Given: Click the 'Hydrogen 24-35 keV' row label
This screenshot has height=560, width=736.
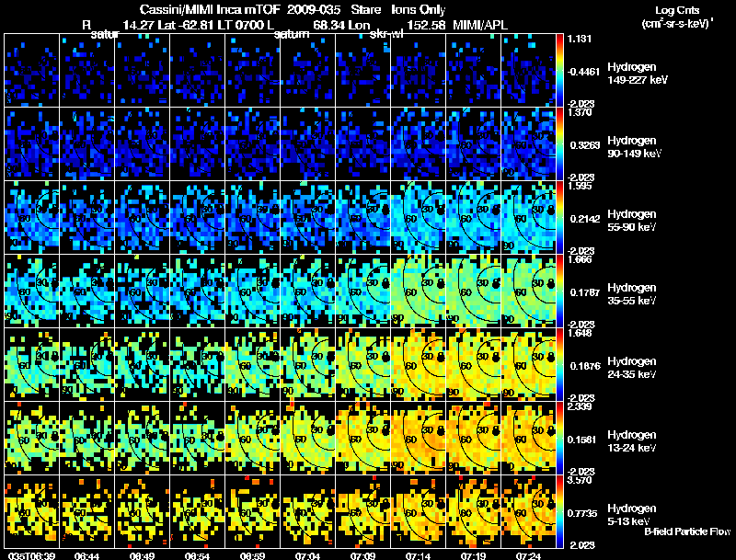Looking at the screenshot, I should (632, 368).
